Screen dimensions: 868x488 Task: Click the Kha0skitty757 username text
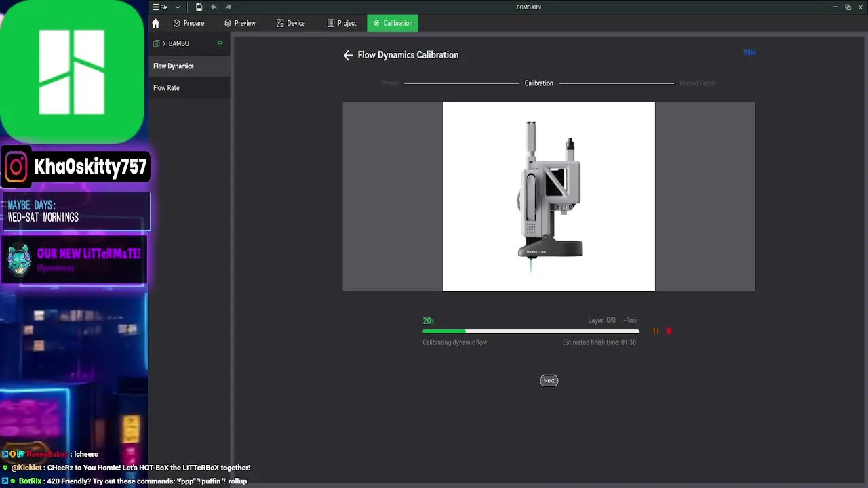[90, 167]
